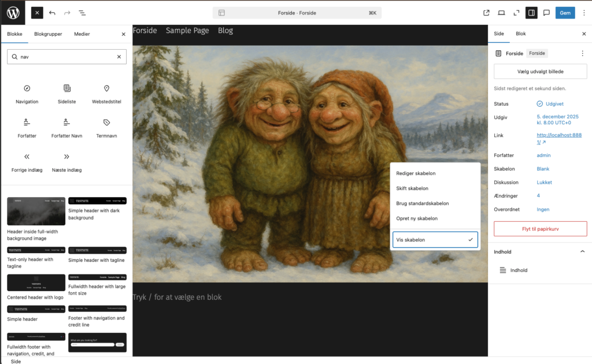The width and height of the screenshot is (592, 364).
Task: Open page preview in new tab icon
Action: (x=486, y=13)
